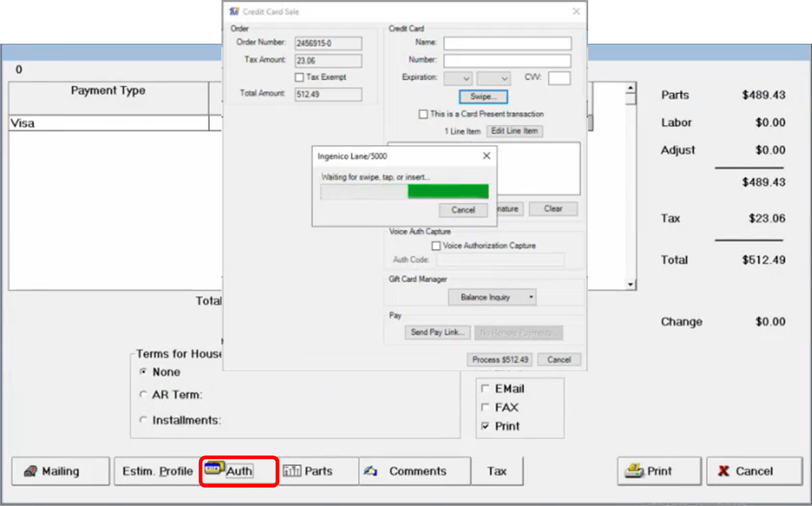Open the expiration year dropdown
The image size is (812, 506).
(493, 78)
